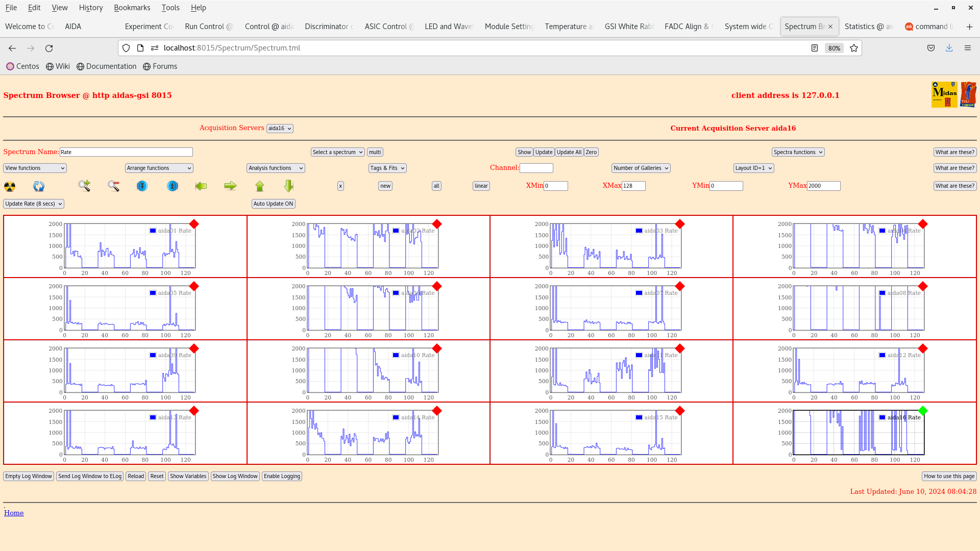Expand the Update Rate (8 secs) dropdown
Image resolution: width=980 pixels, height=551 pixels.
point(34,204)
